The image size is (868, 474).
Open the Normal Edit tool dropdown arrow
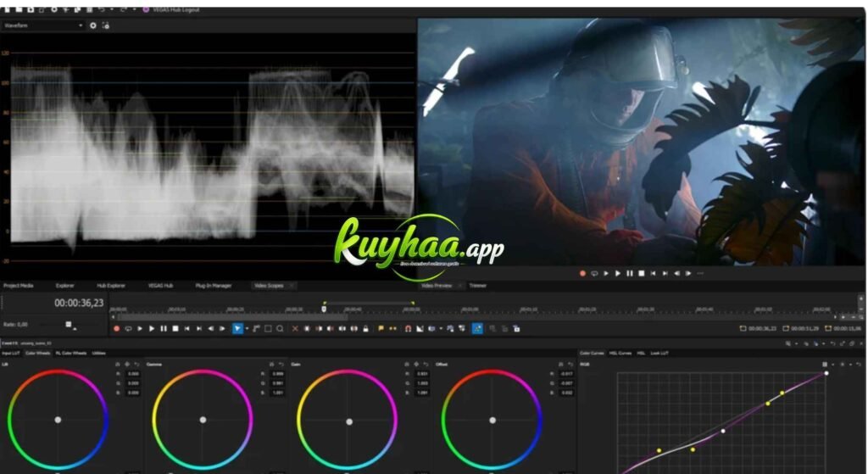[x=247, y=329]
